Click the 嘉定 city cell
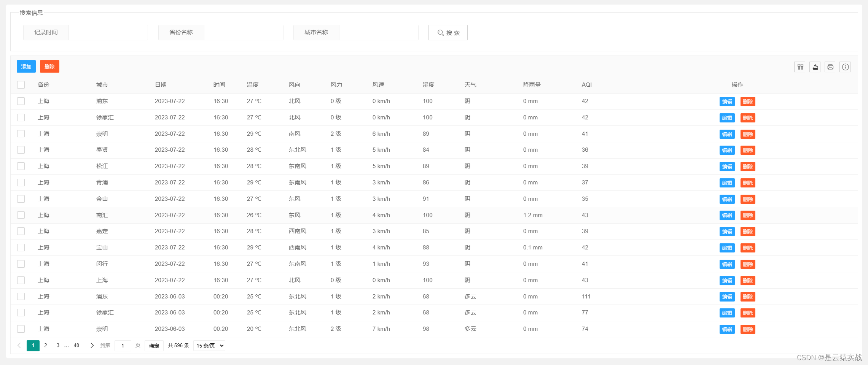868x365 pixels. [102, 231]
